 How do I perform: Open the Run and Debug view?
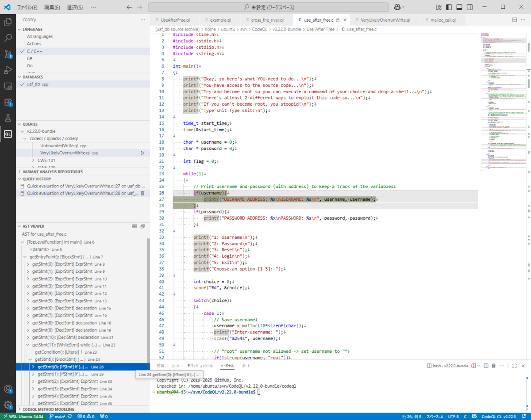pyautogui.click(x=8, y=70)
